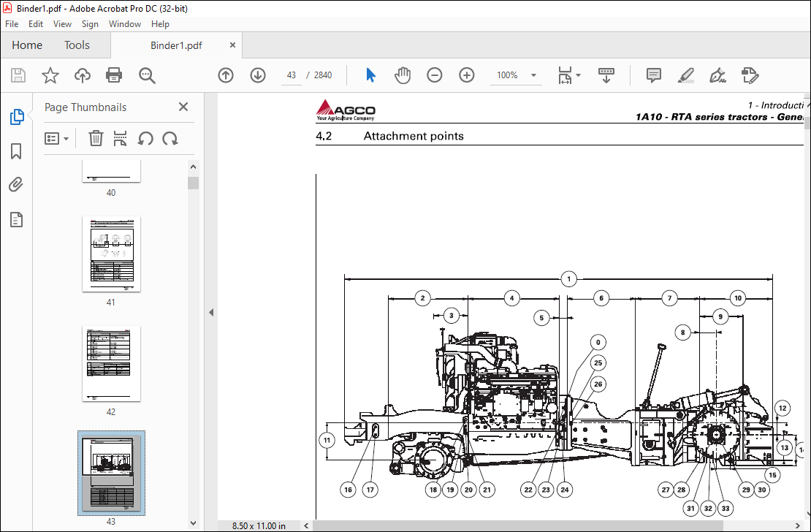Click the 'Attachment points' heading text
Viewport: 811px width, 532px height.
click(x=414, y=136)
